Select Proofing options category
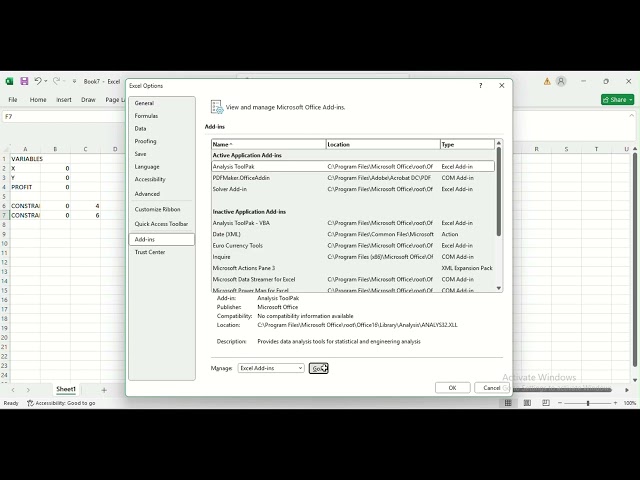 pos(162,141)
